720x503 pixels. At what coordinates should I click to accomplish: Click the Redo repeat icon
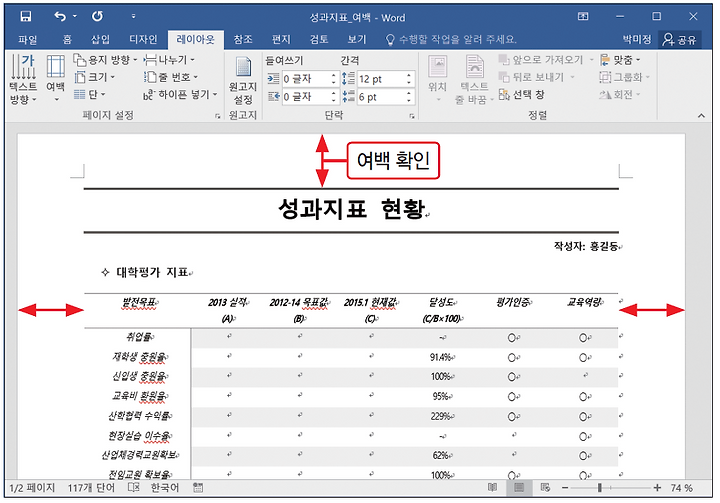point(97,17)
